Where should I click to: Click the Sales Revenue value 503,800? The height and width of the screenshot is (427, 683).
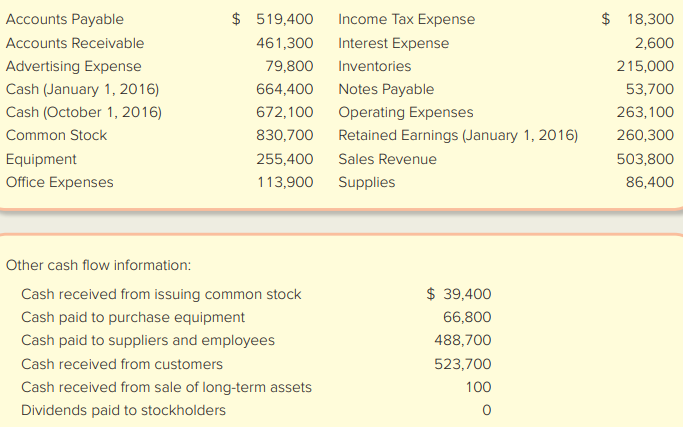pyautogui.click(x=646, y=159)
